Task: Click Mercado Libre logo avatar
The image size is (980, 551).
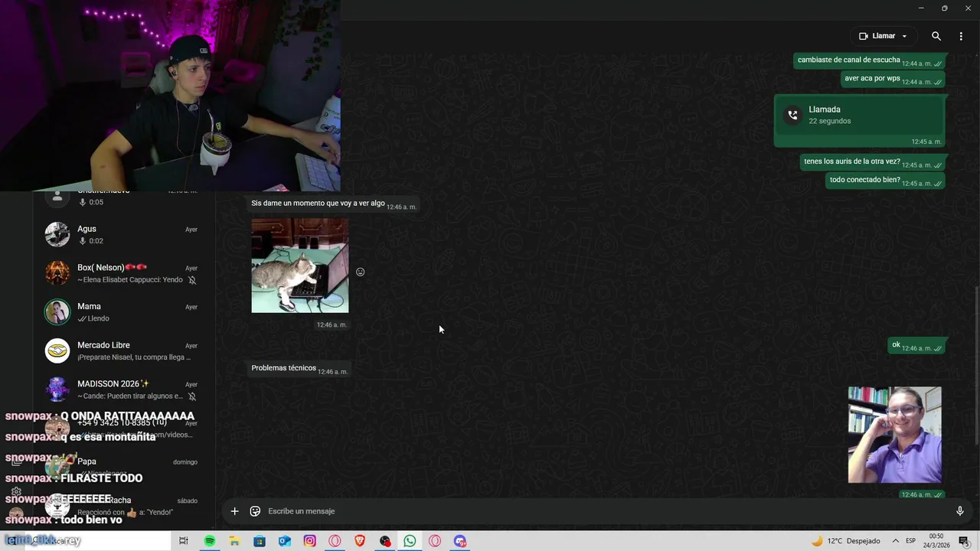Action: click(57, 351)
